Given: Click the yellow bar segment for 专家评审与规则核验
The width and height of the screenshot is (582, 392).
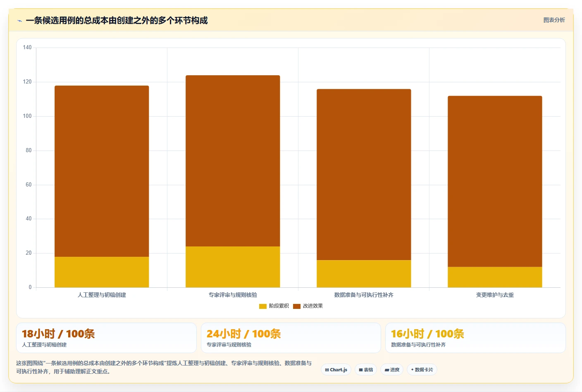Looking at the screenshot, I should click(233, 267).
